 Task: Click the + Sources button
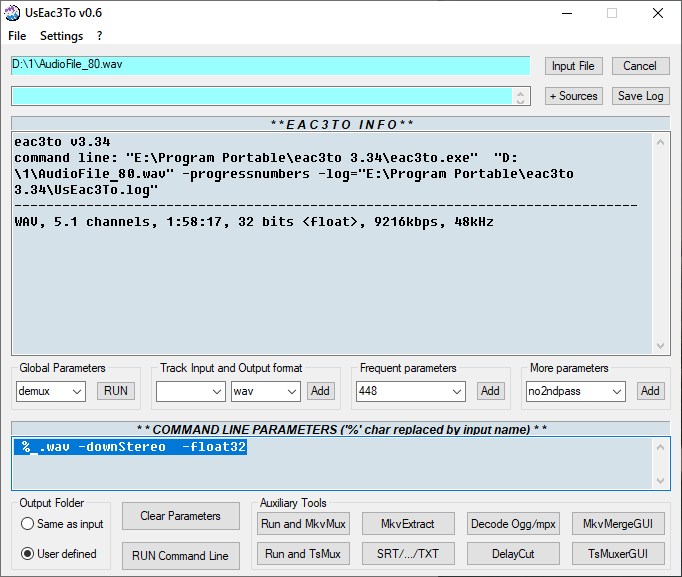tap(573, 96)
